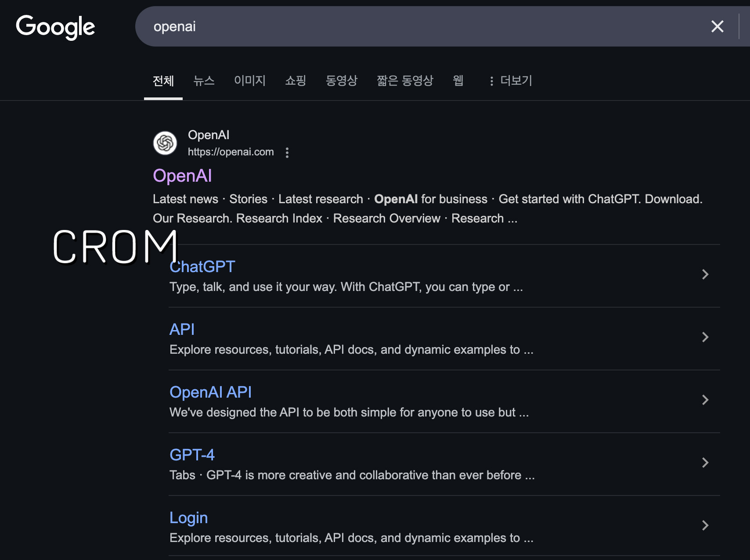The height and width of the screenshot is (560, 750).
Task: Open the ChatGPT sitelink
Action: click(202, 266)
